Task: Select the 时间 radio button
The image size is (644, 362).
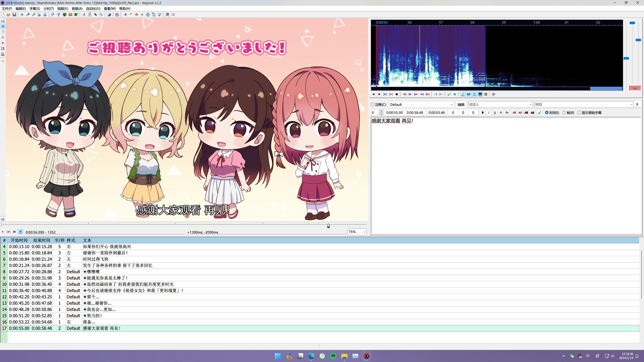Action: pyautogui.click(x=547, y=113)
